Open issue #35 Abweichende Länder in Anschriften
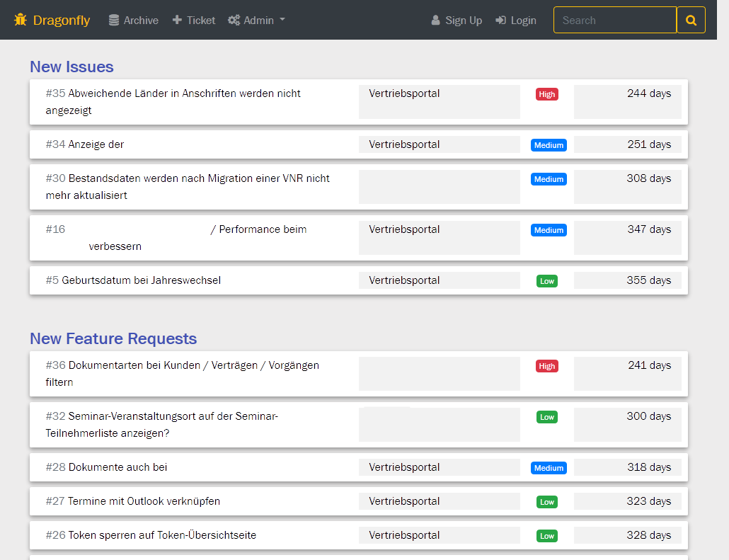This screenshot has width=729, height=560. coord(184,93)
